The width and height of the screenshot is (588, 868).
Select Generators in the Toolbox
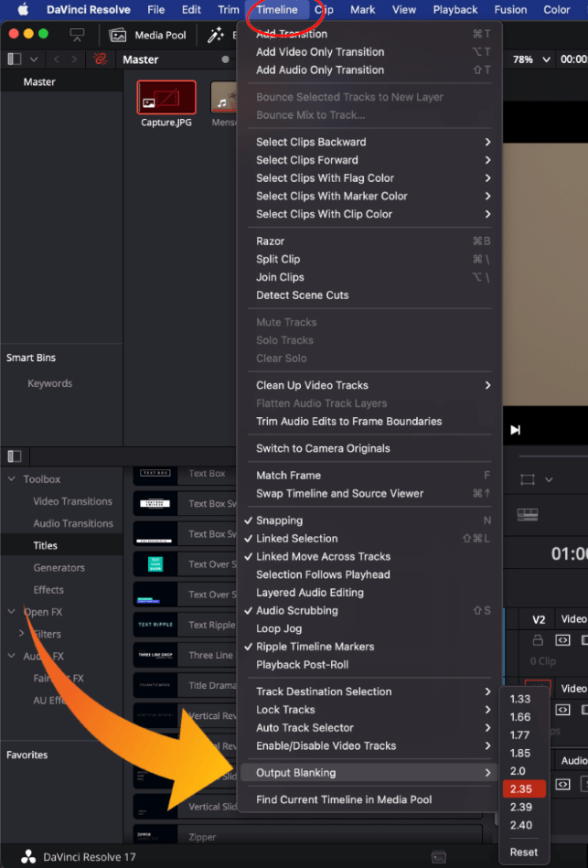coord(59,567)
